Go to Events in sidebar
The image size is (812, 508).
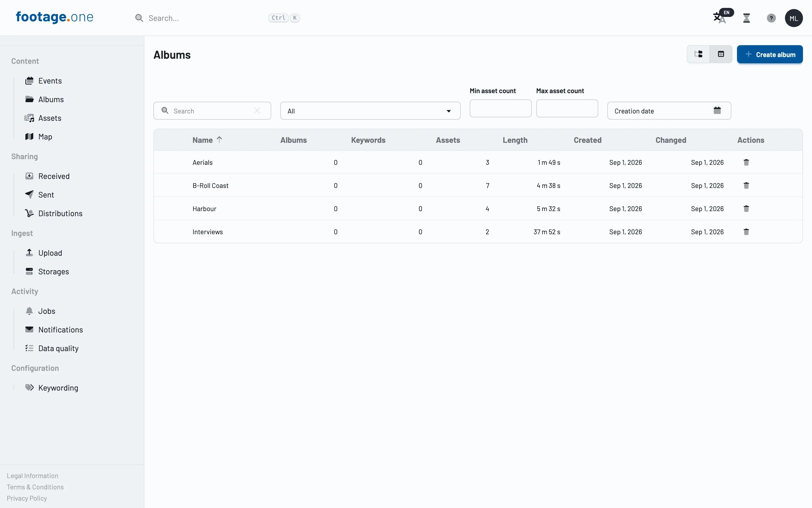tap(50, 81)
